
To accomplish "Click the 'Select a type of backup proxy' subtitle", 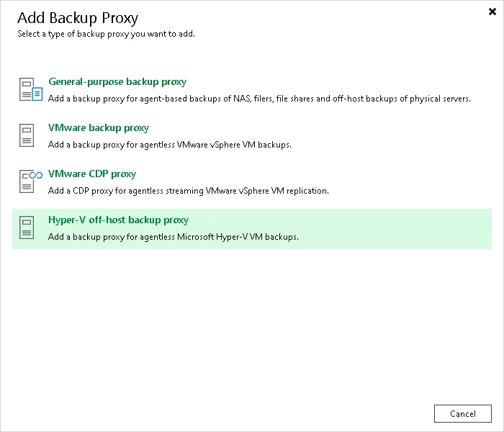I will [x=106, y=34].
